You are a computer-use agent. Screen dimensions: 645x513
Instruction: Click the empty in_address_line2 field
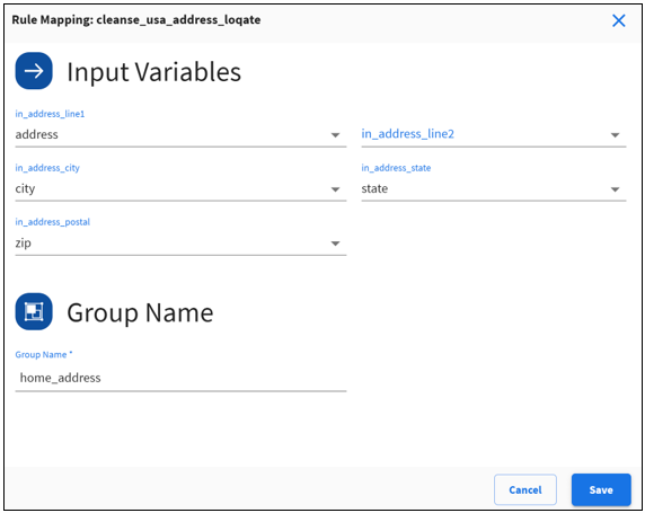click(x=480, y=135)
